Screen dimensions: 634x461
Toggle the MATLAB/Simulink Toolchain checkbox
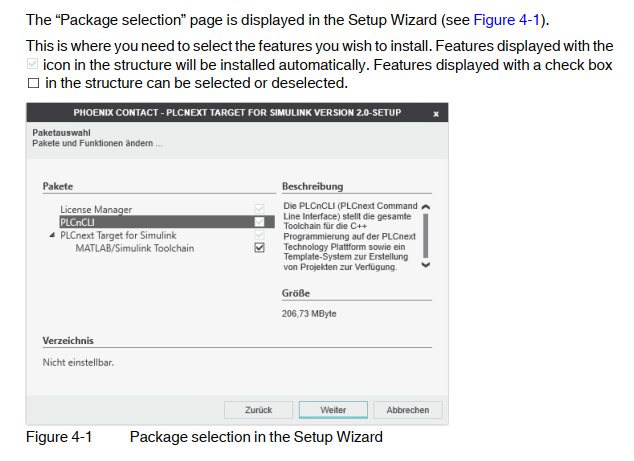click(260, 248)
